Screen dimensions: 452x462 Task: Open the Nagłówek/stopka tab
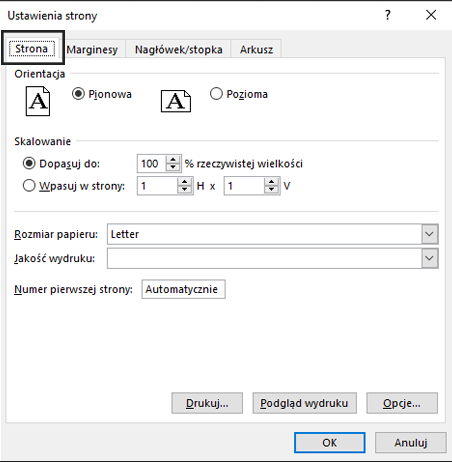(x=178, y=50)
